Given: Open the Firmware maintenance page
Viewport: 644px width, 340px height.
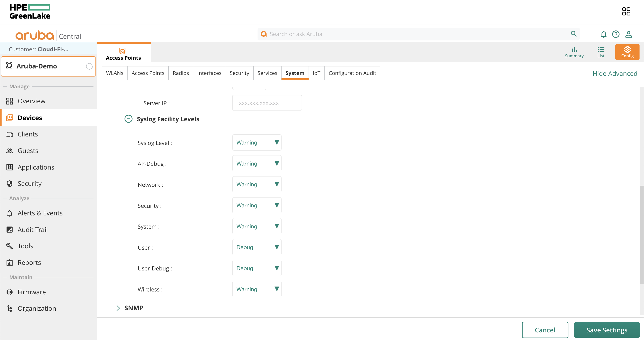Looking at the screenshot, I should 32,292.
